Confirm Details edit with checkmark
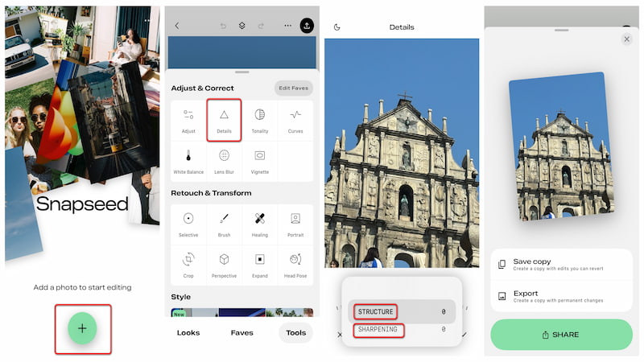This screenshot has height=362, width=644. click(x=464, y=335)
